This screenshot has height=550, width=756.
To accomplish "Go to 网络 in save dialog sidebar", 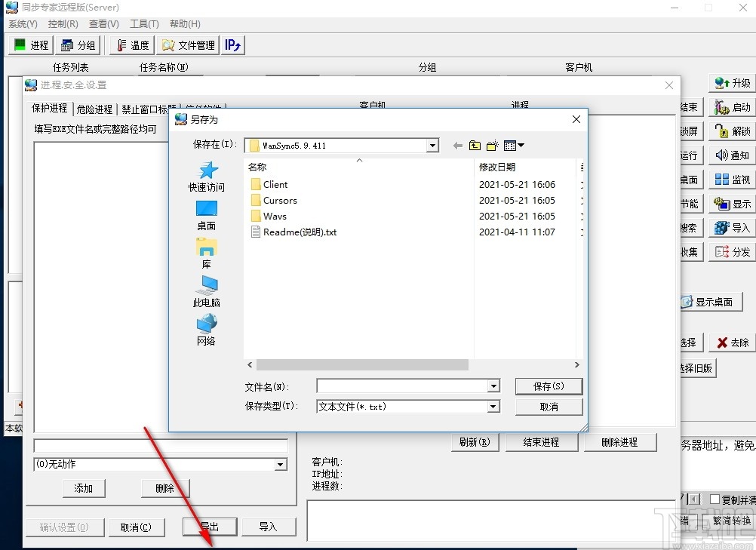I will click(x=207, y=330).
